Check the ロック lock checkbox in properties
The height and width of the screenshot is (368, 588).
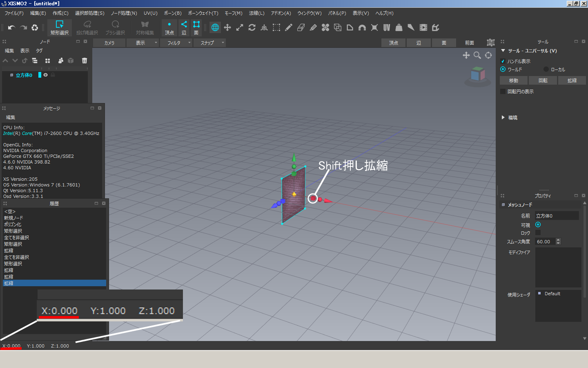pyautogui.click(x=538, y=233)
